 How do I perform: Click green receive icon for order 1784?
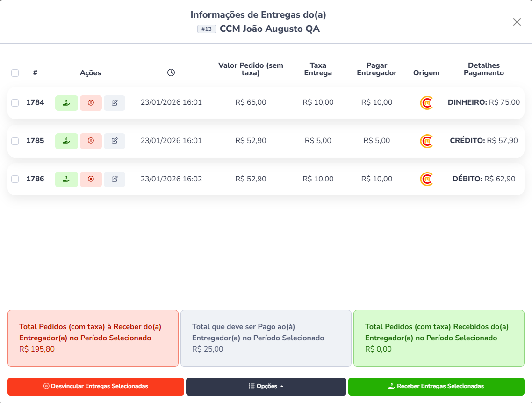67,103
